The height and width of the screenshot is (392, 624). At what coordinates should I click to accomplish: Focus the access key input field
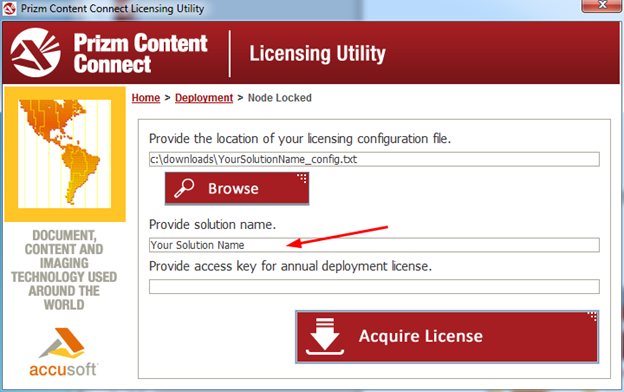click(374, 287)
